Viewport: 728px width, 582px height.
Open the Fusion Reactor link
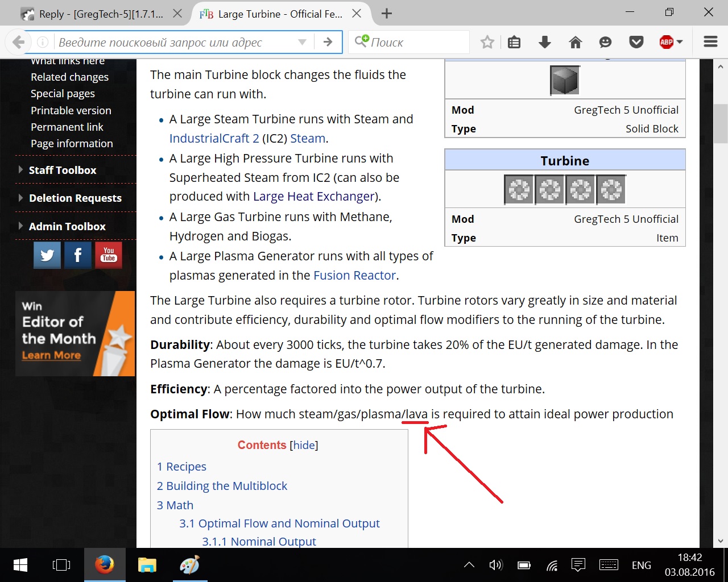pyautogui.click(x=354, y=276)
